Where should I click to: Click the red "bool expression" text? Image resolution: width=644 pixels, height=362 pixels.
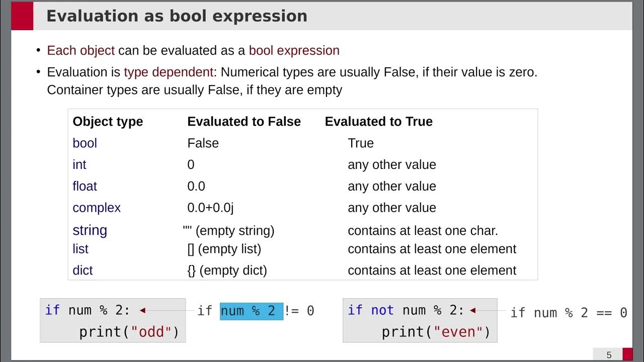pyautogui.click(x=294, y=51)
